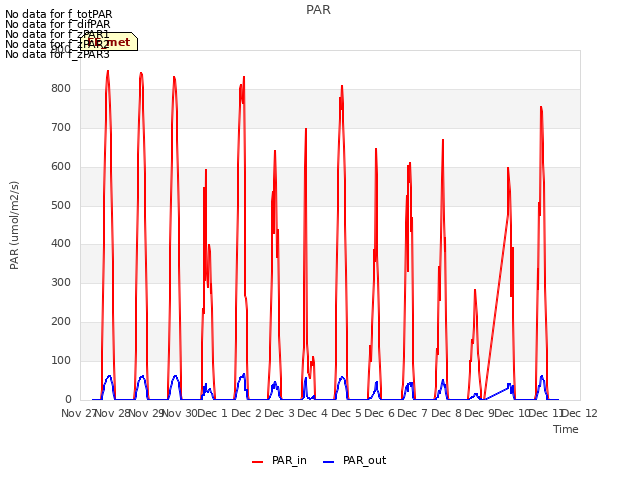Click the Dec 2 x-axis label
Screen dimensions: 640x480
coord(247,413)
